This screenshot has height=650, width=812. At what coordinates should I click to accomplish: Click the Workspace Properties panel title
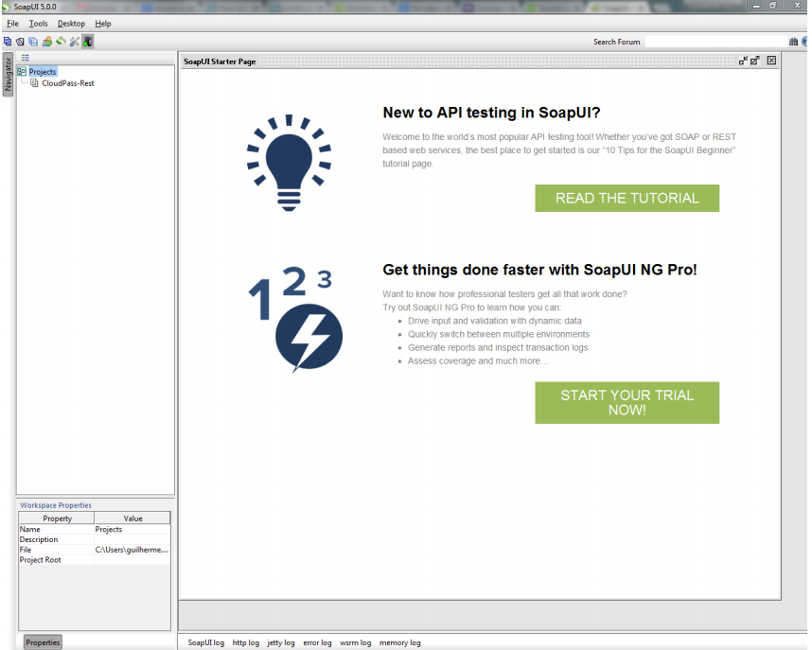pos(56,505)
